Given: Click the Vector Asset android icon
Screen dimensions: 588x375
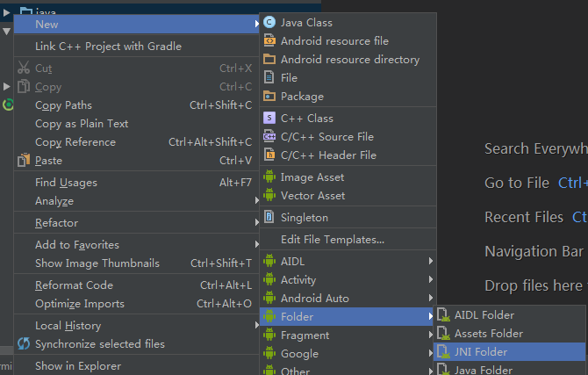Looking at the screenshot, I should click(x=269, y=195).
